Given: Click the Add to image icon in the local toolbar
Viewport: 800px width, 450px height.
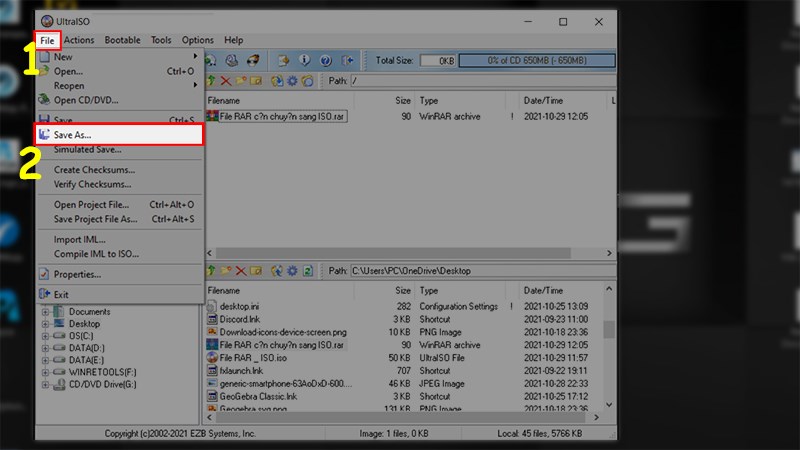Looking at the screenshot, I should [277, 270].
